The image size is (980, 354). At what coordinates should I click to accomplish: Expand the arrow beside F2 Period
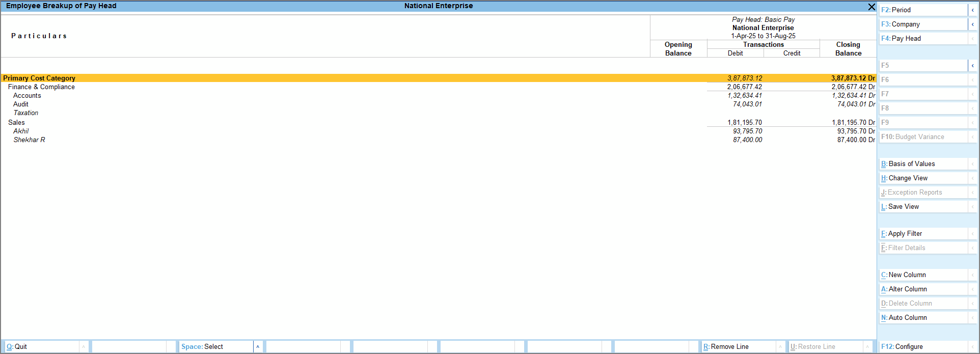point(972,10)
